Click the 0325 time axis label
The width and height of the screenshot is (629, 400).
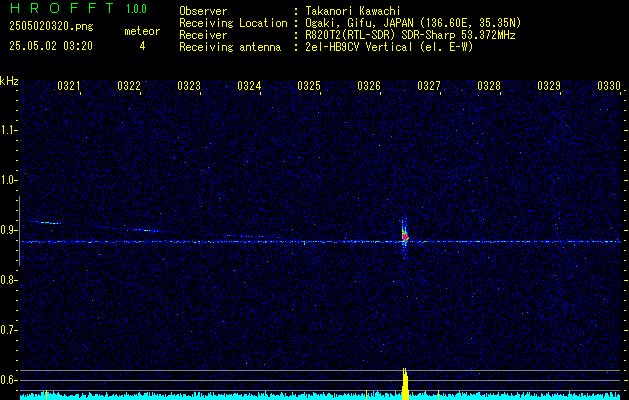pyautogui.click(x=308, y=86)
